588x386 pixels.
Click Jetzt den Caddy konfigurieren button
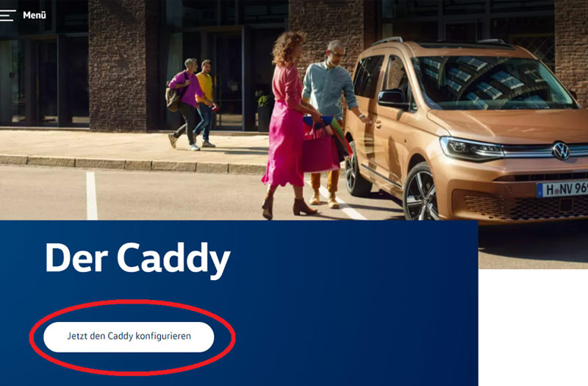[129, 337]
